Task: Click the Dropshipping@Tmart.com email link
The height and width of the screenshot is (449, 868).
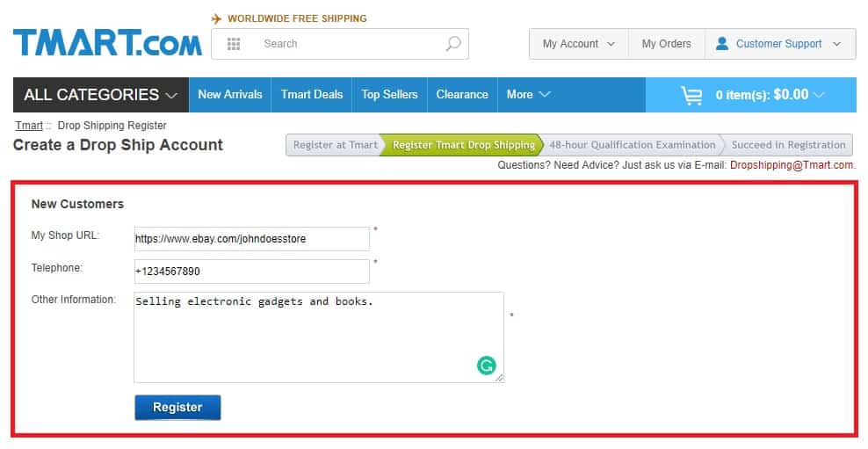Action: 792,165
